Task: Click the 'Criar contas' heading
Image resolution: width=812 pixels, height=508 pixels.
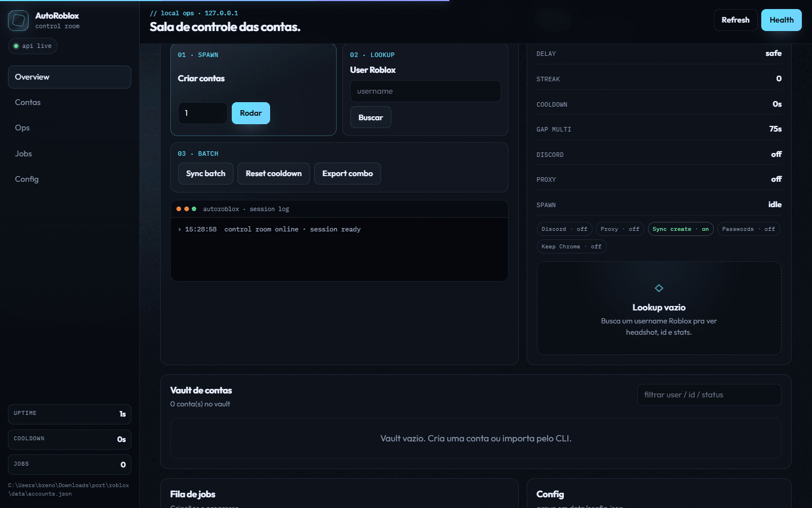Action: (x=201, y=78)
